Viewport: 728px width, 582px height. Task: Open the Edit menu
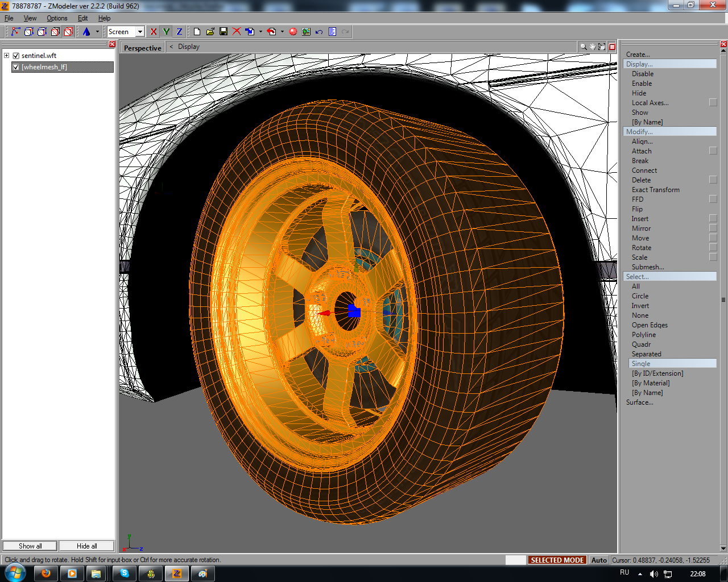[x=82, y=18]
